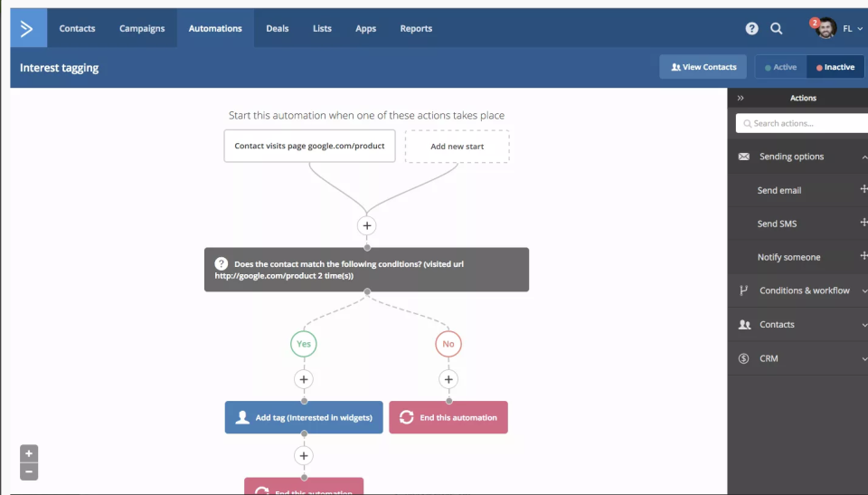
Task: Zoom out on the automation canvas
Action: (x=29, y=471)
